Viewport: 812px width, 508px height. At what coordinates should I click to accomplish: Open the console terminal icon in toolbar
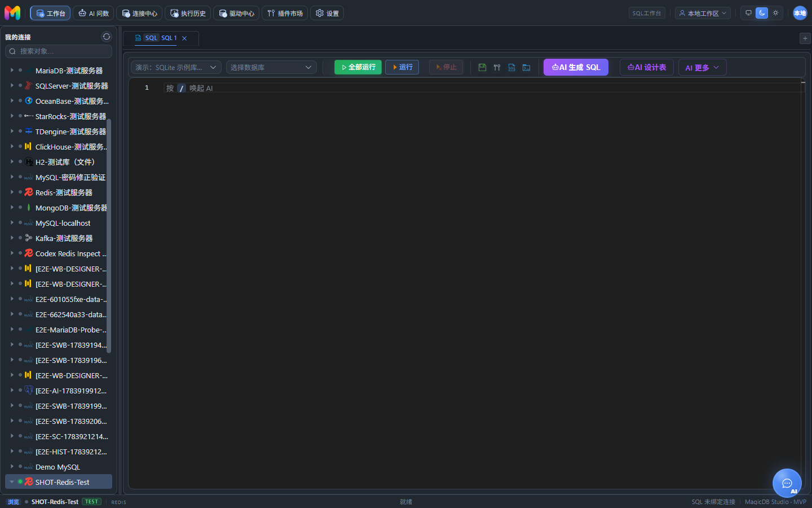tap(526, 67)
